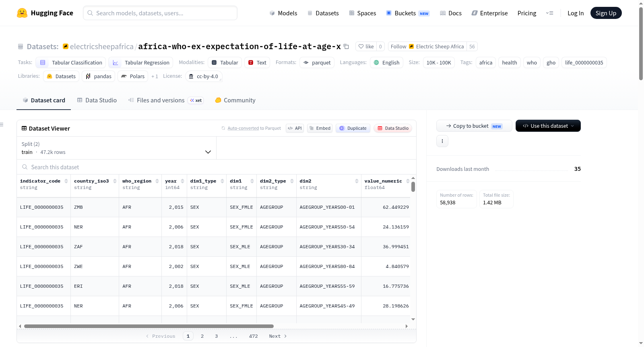Viewport: 644px width, 347px height.
Task: Open Spaces in the top navigation
Action: point(362,13)
